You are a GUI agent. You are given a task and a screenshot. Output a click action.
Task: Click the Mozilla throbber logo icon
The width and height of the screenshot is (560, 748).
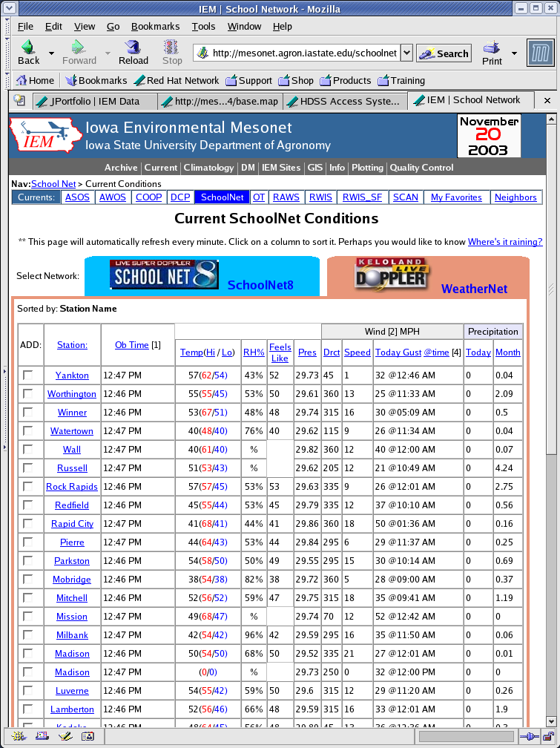coord(541,53)
